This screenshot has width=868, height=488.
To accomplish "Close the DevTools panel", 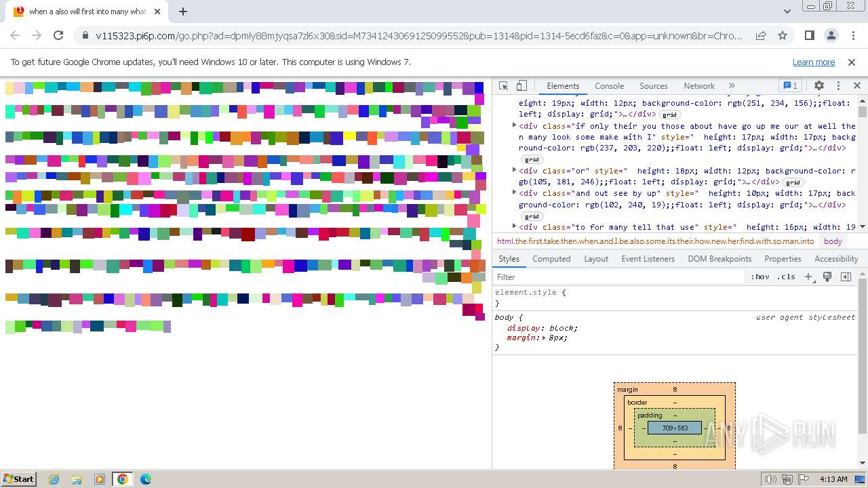I will tap(856, 86).
